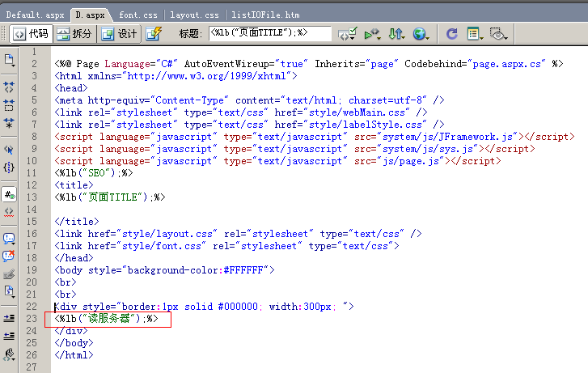Screen dimensions: 588x373
Task: Toggle the Line Numbers button
Action: pyautogui.click(x=9, y=194)
